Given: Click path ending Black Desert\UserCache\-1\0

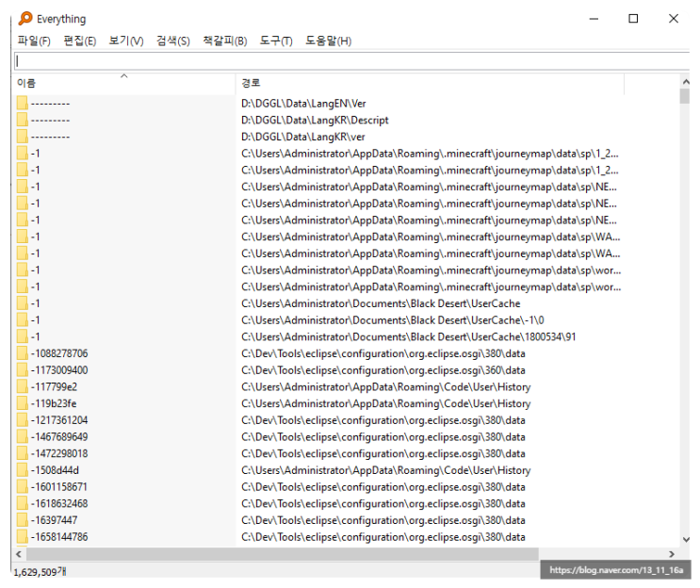Looking at the screenshot, I should coord(393,320).
